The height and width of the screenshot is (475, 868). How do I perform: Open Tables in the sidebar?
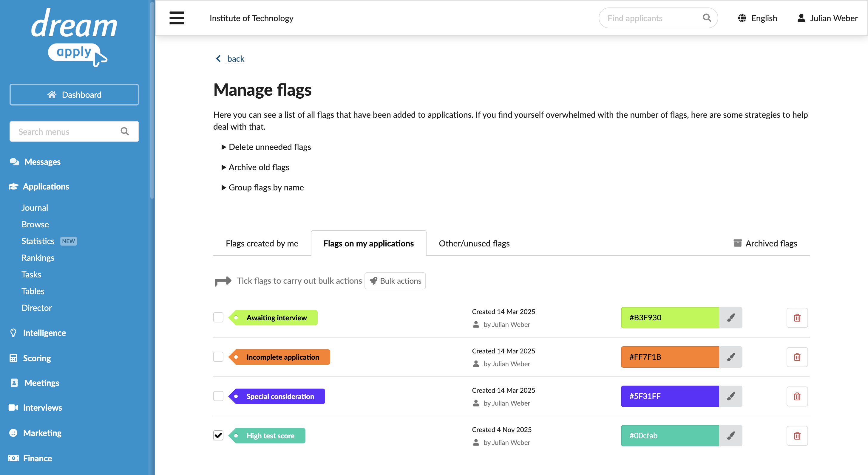(x=33, y=291)
